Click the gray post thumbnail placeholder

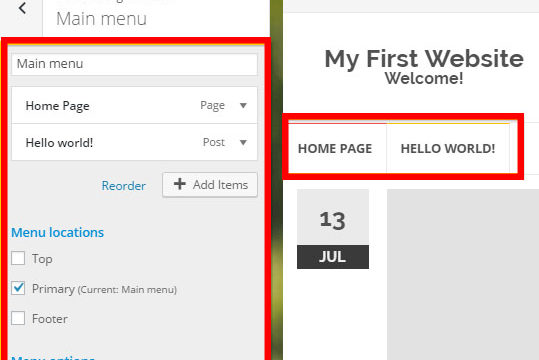(x=463, y=274)
